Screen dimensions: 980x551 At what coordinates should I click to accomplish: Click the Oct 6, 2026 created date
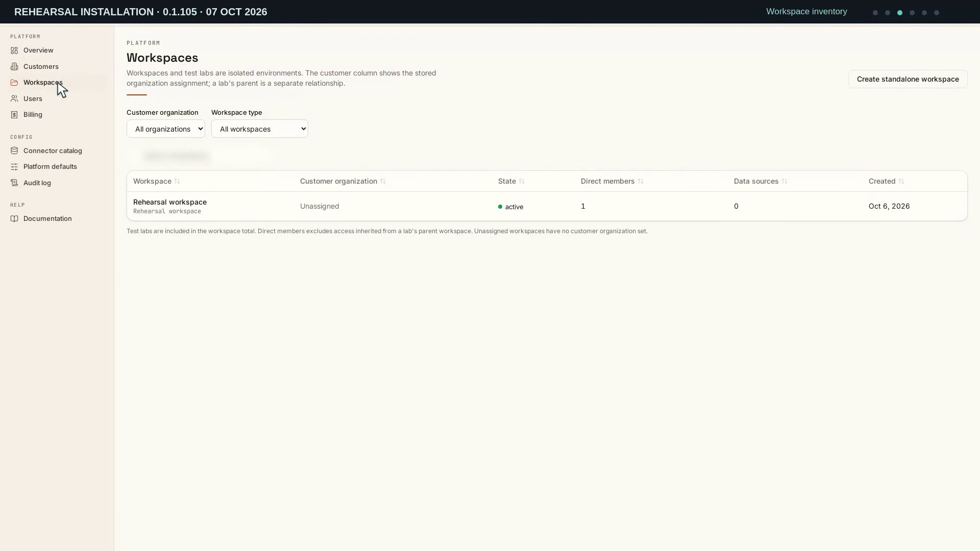[889, 206]
